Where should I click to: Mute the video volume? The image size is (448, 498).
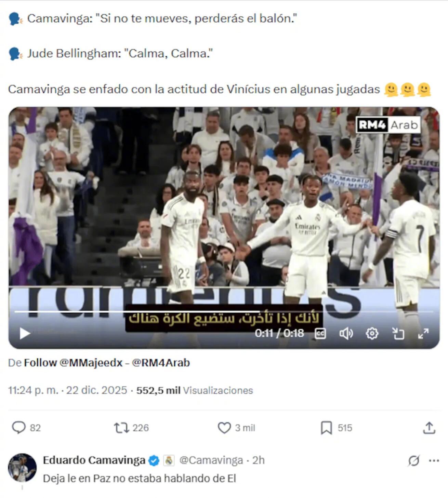tap(346, 334)
